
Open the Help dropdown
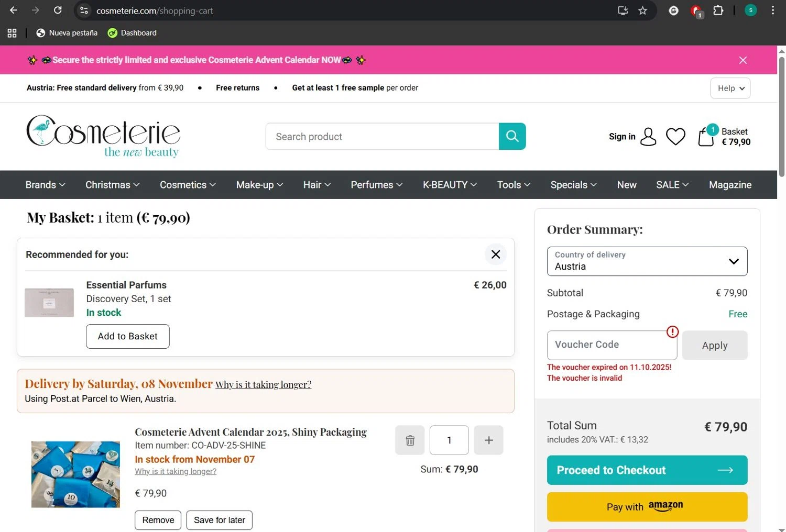(x=730, y=88)
